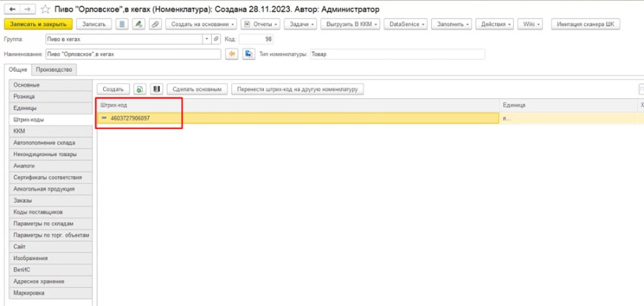Expand the Группа field dropdown arrow
This screenshot has height=306, width=644.
click(208, 39)
